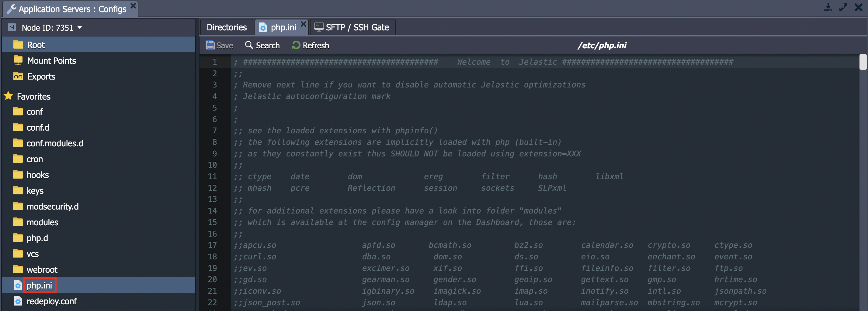Open Exports
868x311 pixels.
[x=41, y=77]
